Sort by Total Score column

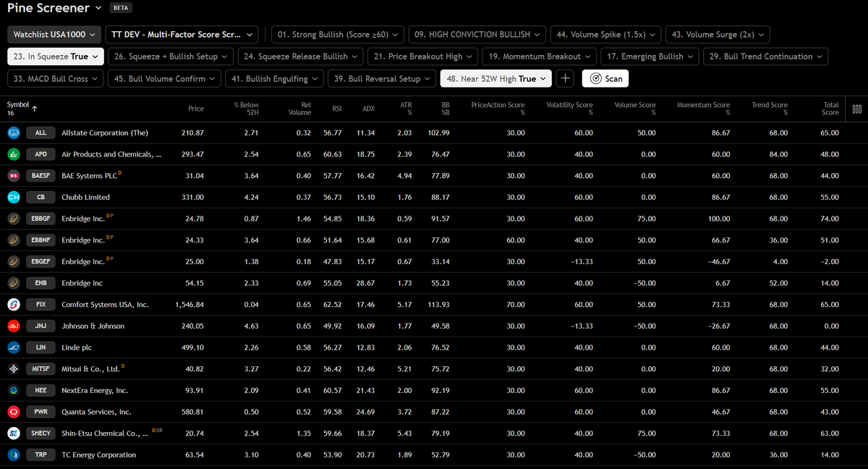[x=830, y=109]
